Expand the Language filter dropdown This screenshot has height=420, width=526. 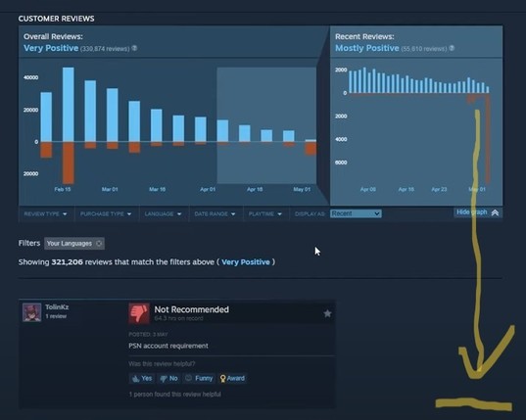pos(163,213)
